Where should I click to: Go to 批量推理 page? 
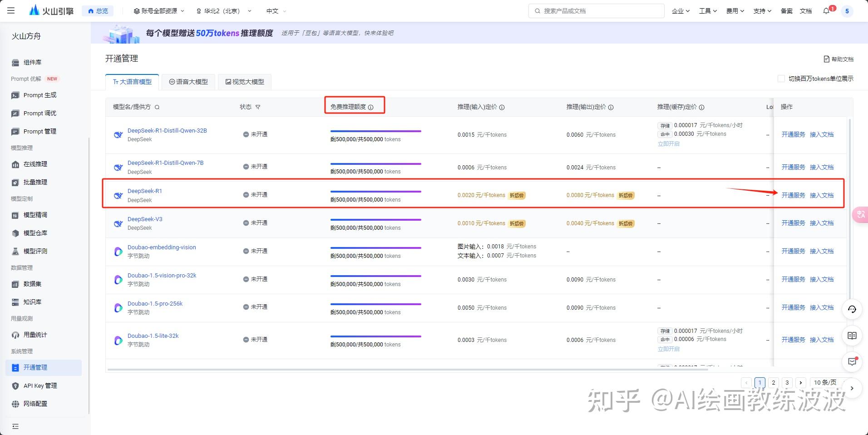coord(35,182)
